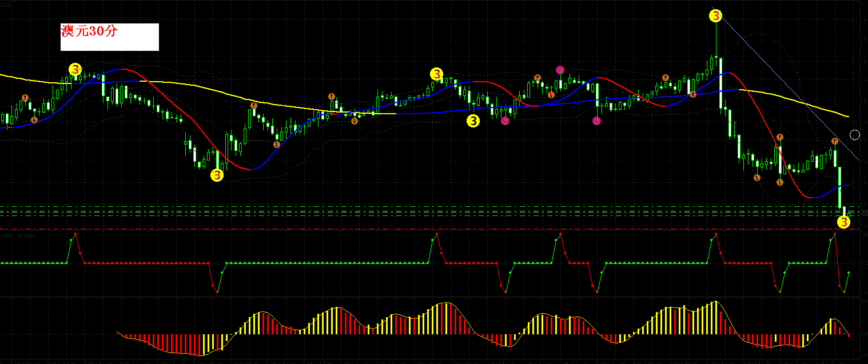Select the yellow 3 marker below the 澳元30分 label
Image resolution: width=868 pixels, height=364 pixels.
point(75,69)
